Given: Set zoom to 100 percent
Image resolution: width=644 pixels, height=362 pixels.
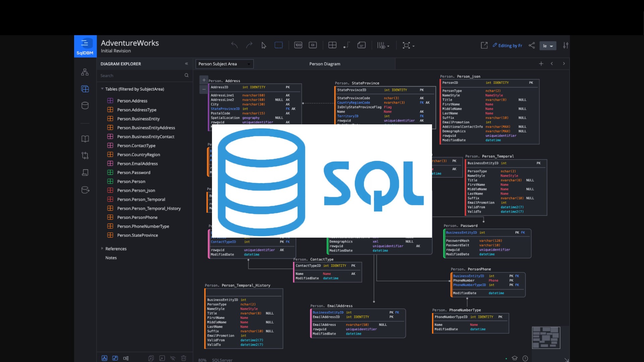Looking at the screenshot, I should point(298,45).
